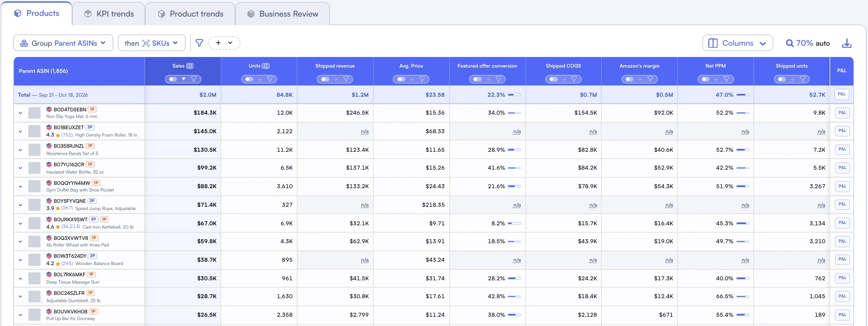Screen dimensions: 868x326
Task: Click the B0W3T624DY balance board thumbnail
Action: (34, 260)
